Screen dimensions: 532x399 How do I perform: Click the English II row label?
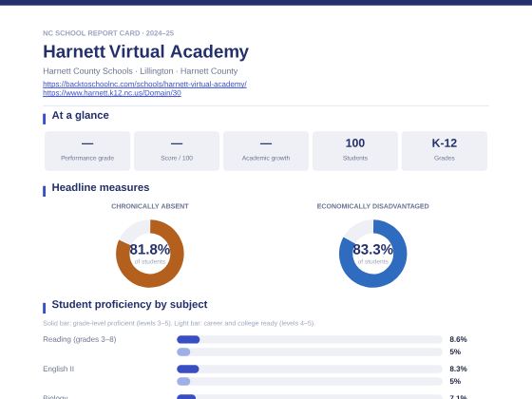point(58,369)
